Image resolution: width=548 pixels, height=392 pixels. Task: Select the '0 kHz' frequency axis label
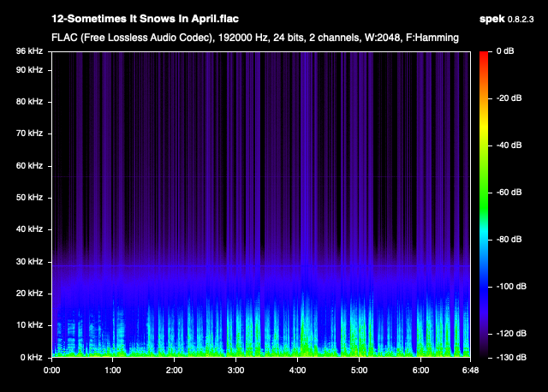(32, 358)
